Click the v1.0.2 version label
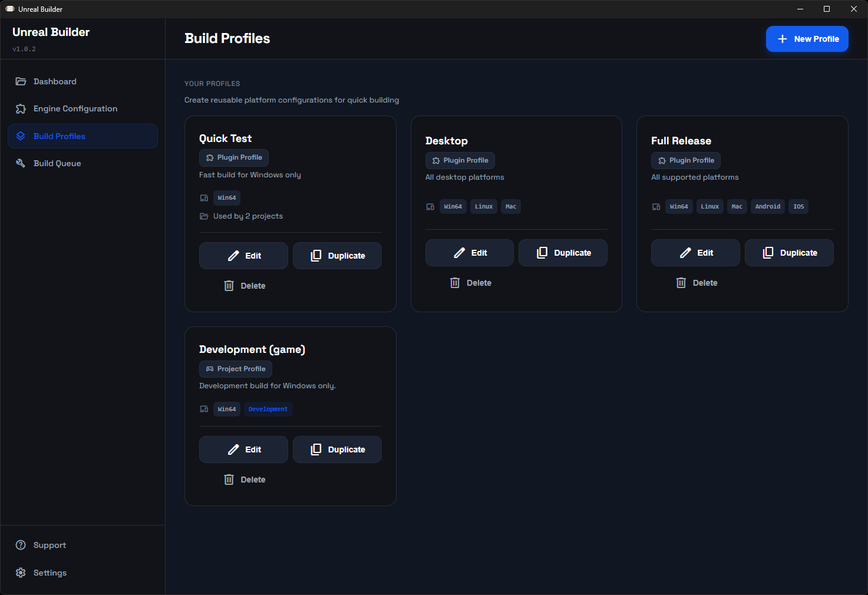 coord(24,49)
